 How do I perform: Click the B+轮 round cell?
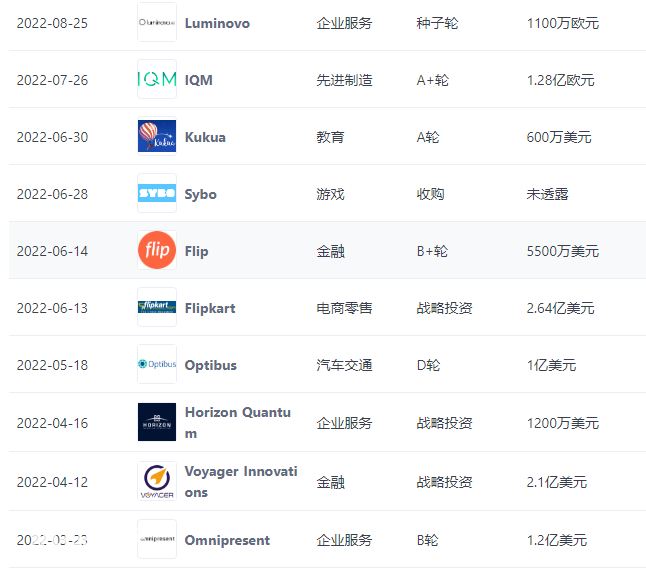tap(432, 251)
